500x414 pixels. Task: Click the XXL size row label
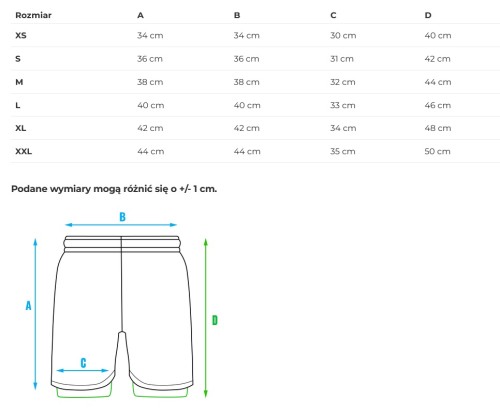coord(24,151)
